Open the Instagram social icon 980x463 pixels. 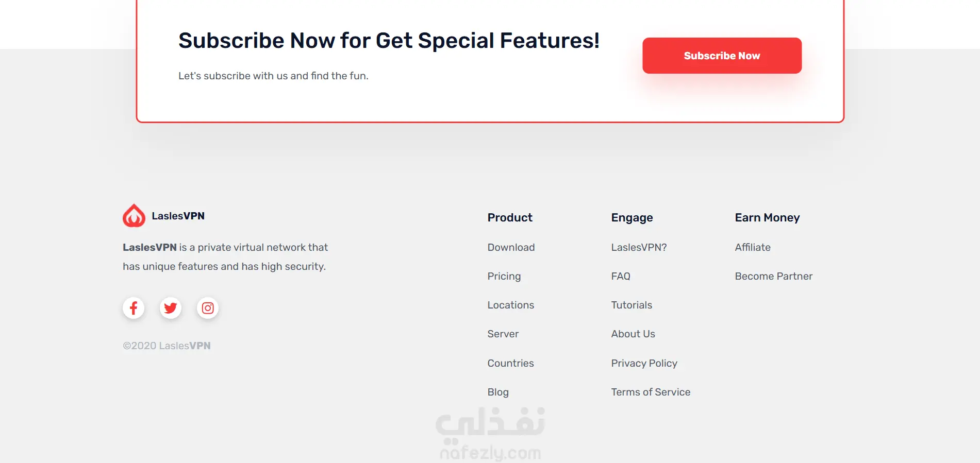(x=208, y=308)
